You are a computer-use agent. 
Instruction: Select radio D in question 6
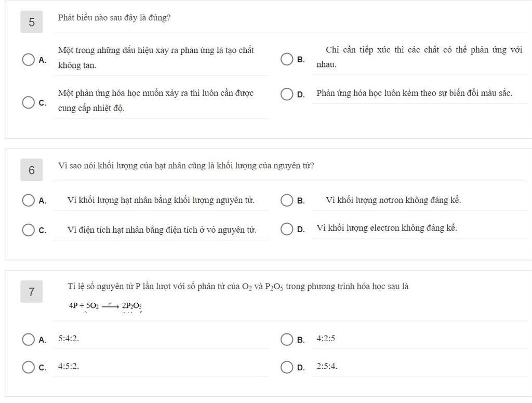pos(287,229)
